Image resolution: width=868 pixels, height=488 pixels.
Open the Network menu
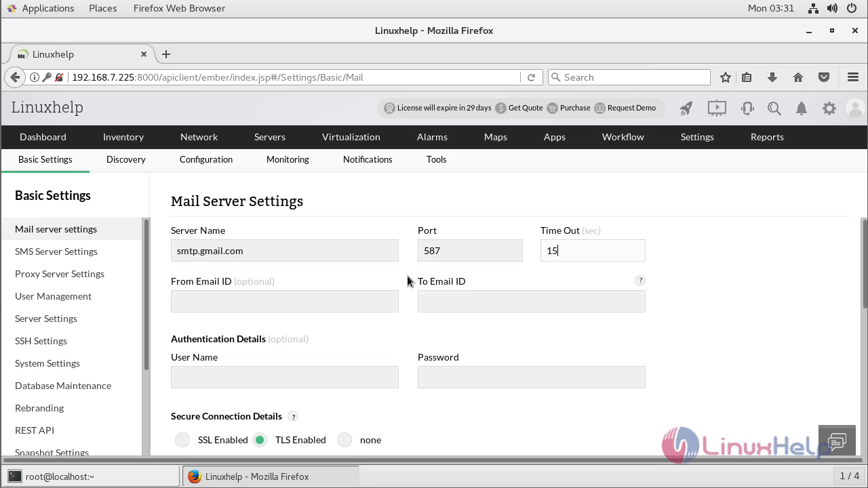point(199,137)
